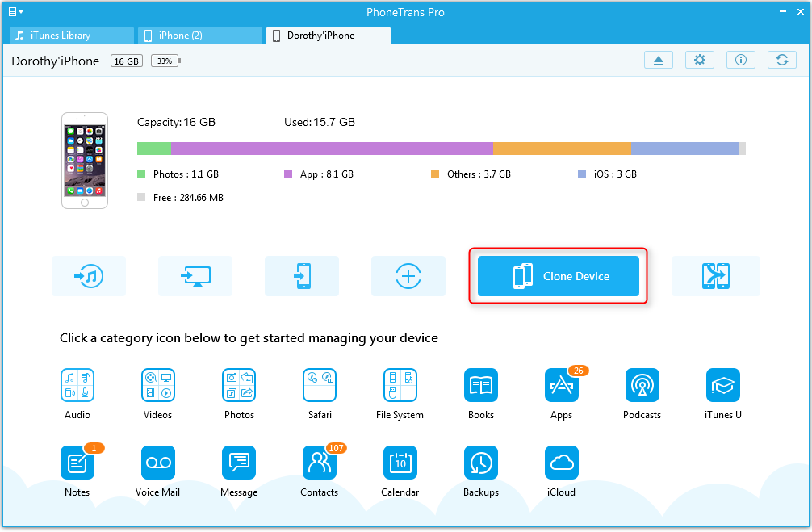812x532 pixels.
Task: Click the transfer to iTunes button
Action: click(x=89, y=276)
